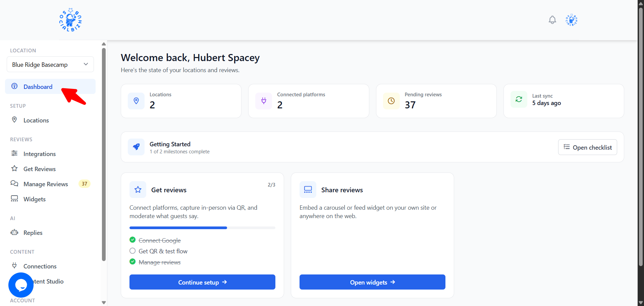Viewport: 644px width, 306px height.
Task: Click the Replies robot icon
Action: pyautogui.click(x=14, y=232)
